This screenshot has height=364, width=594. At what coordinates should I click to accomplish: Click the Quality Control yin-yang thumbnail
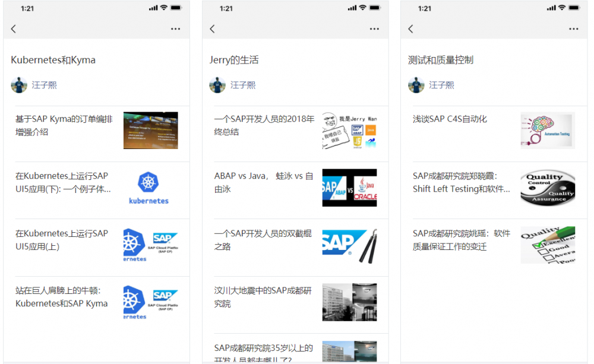(x=548, y=186)
